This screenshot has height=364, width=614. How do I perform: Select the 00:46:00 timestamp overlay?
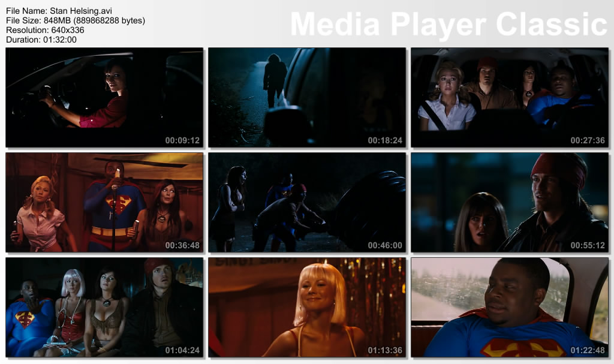385,245
